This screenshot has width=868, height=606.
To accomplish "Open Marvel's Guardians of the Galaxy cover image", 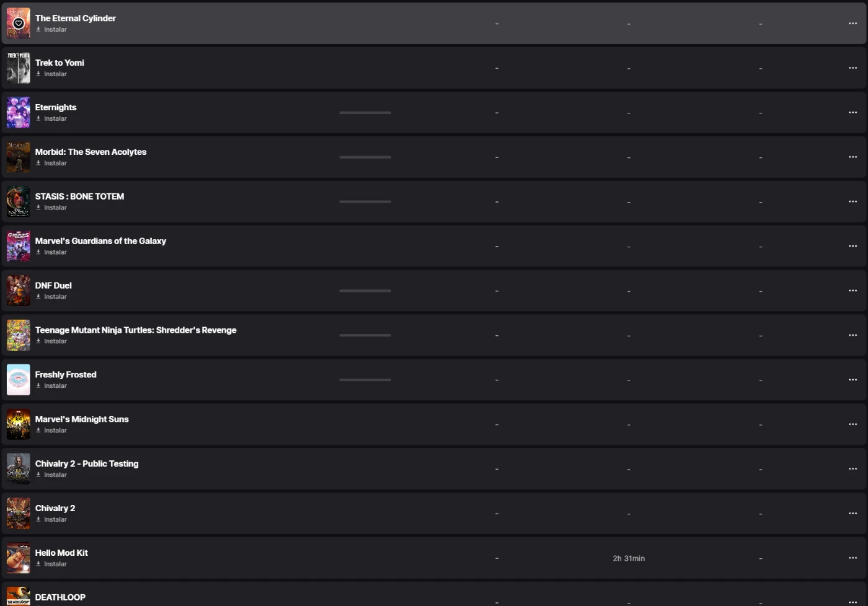I will [19, 246].
